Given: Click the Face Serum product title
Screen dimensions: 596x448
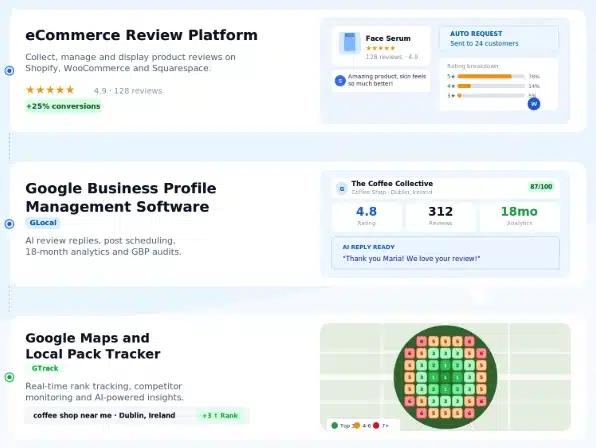Looking at the screenshot, I should click(388, 38).
